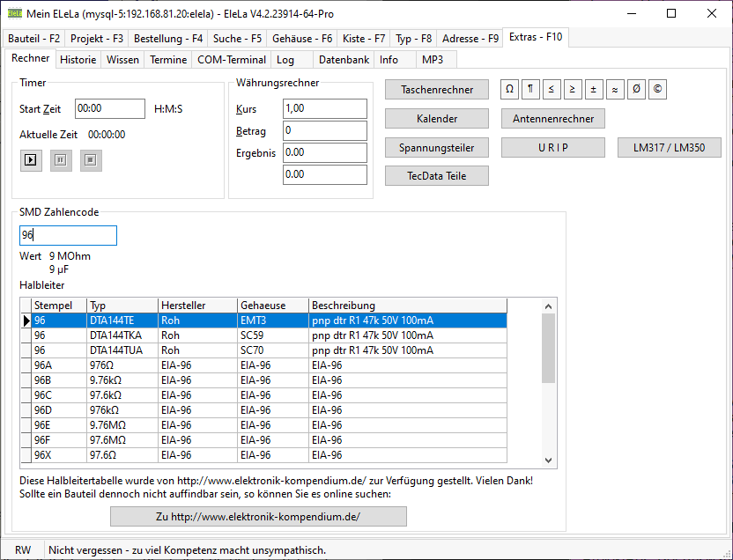Insert the greater-than-or-equal symbol
The height and width of the screenshot is (560, 733).
pos(573,89)
